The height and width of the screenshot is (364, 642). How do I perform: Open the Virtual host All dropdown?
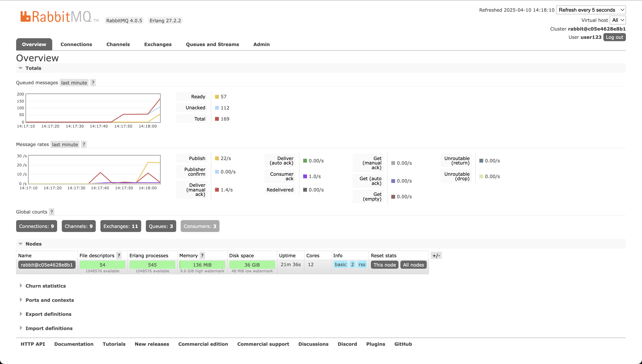pyautogui.click(x=618, y=20)
